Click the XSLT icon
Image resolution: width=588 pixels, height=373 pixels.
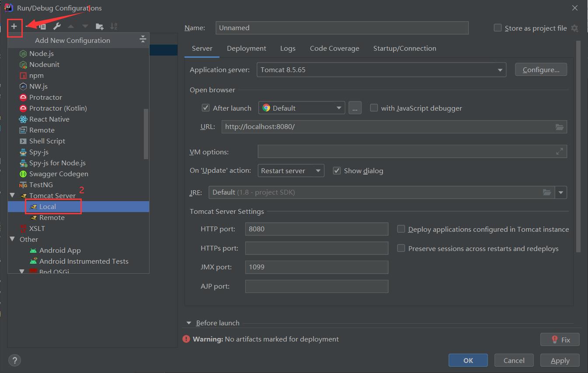(x=23, y=228)
